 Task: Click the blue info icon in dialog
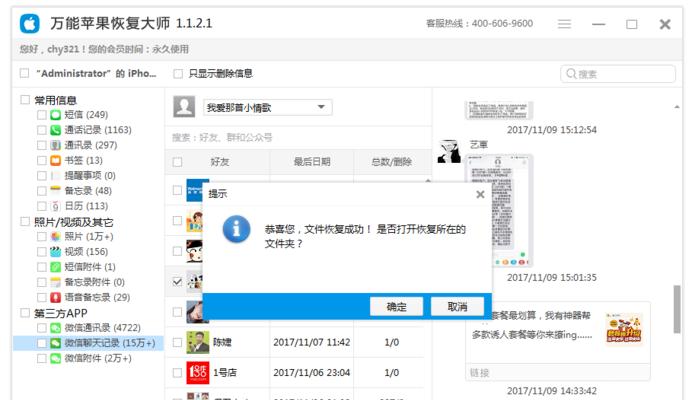237,229
